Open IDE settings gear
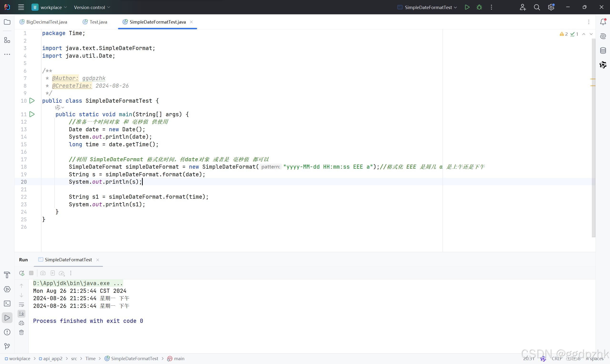Viewport: 610px width, 364px height. pos(551,7)
